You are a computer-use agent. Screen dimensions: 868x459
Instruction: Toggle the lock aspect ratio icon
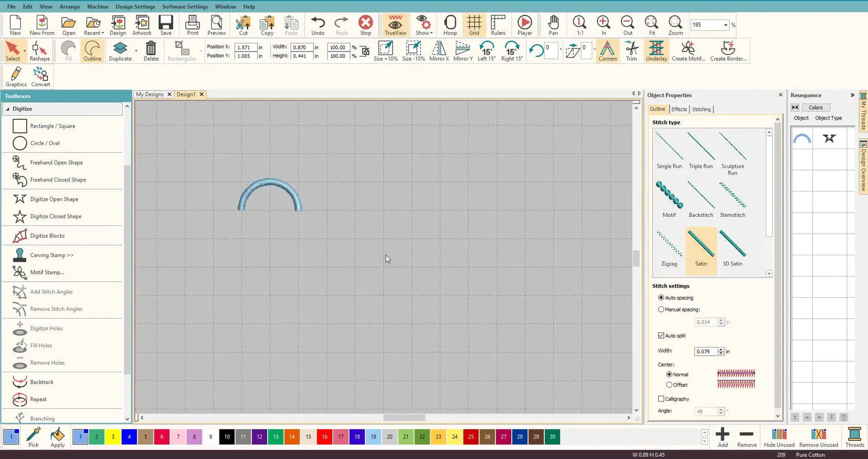pos(365,51)
